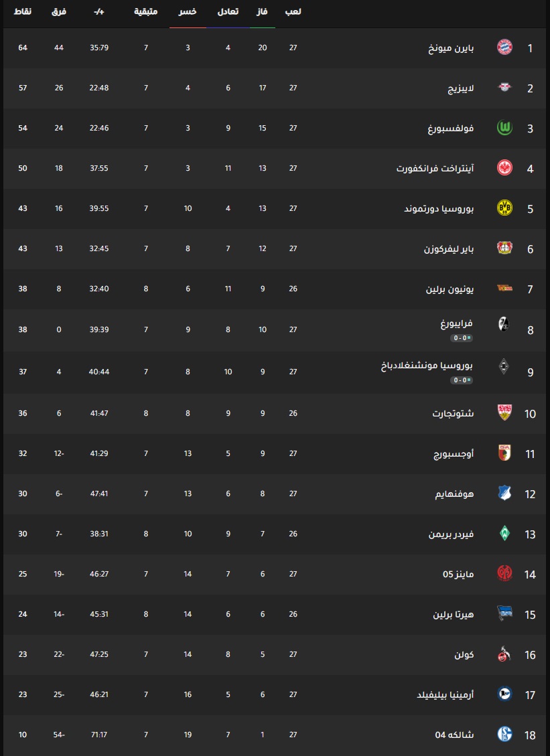Click the RB Leipzig club logo
This screenshot has height=756, width=550.
(x=504, y=87)
